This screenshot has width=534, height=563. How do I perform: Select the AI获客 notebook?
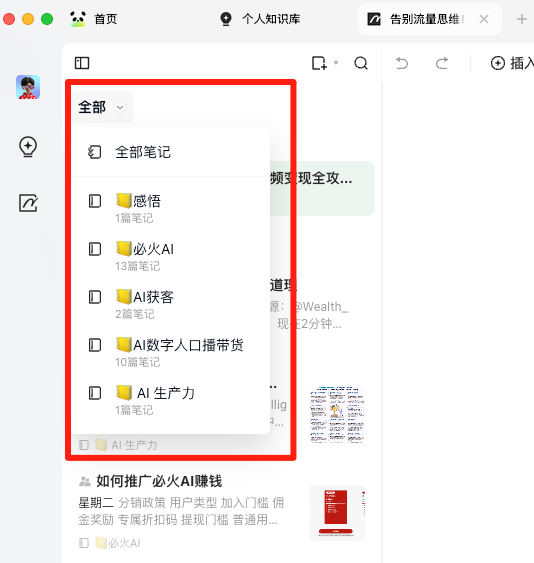pyautogui.click(x=171, y=304)
